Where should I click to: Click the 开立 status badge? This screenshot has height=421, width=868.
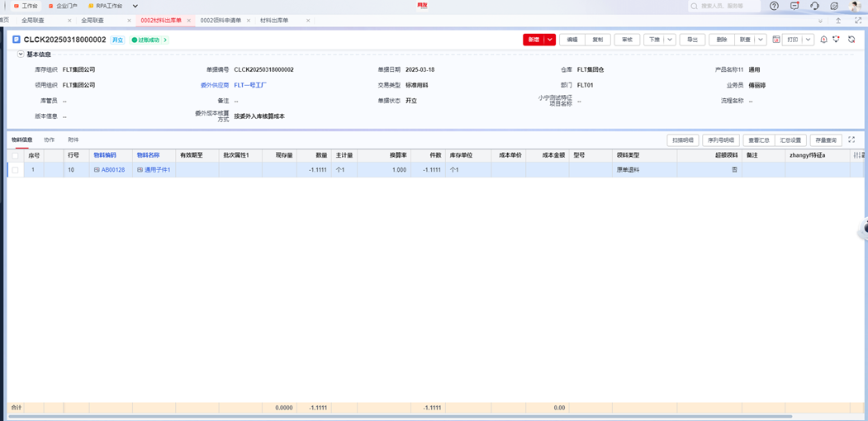117,40
